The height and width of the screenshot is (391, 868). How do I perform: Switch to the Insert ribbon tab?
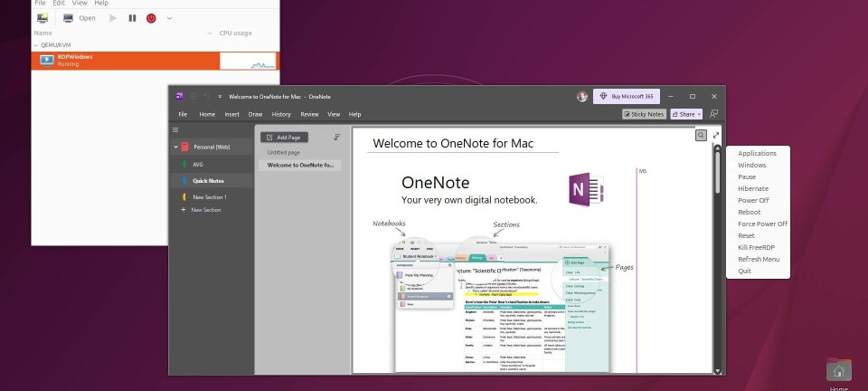coord(232,115)
